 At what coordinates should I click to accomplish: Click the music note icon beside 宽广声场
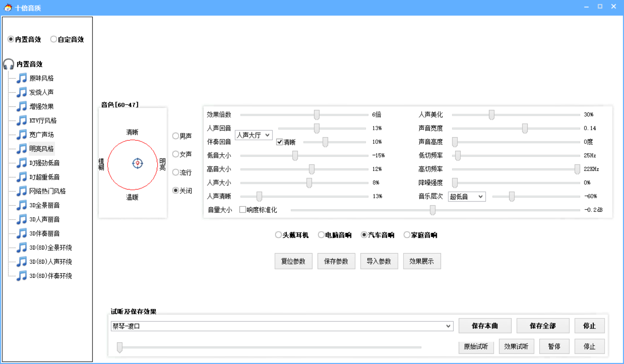[x=22, y=135]
